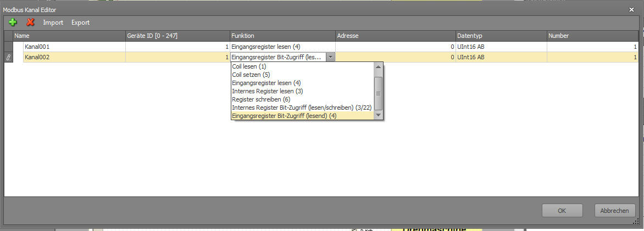
Task: Sort by Datentyp column header
Action: pyautogui.click(x=501, y=36)
